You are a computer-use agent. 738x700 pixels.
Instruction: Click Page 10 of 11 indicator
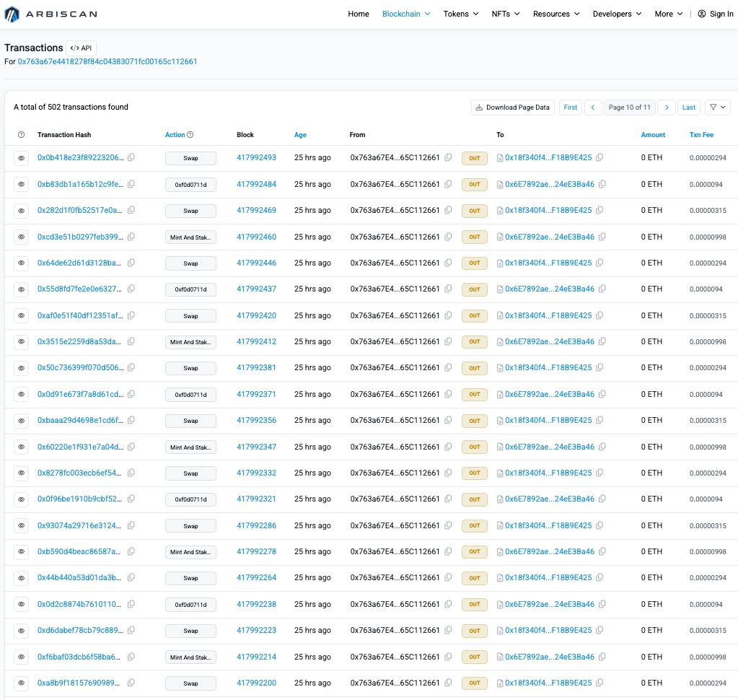tap(629, 108)
